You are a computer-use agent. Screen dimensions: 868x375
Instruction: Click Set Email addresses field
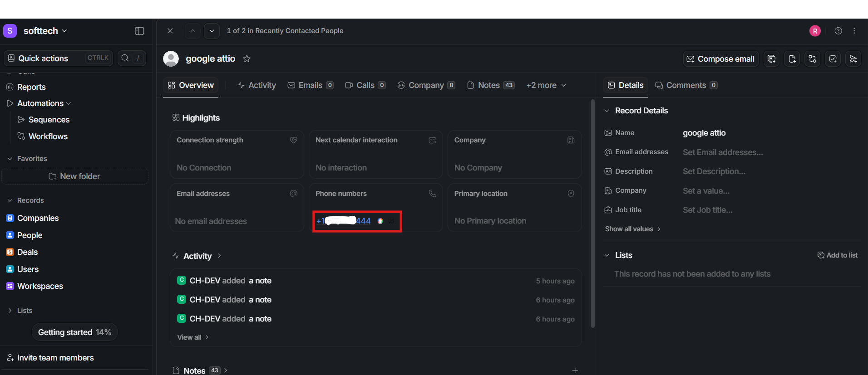tap(723, 152)
